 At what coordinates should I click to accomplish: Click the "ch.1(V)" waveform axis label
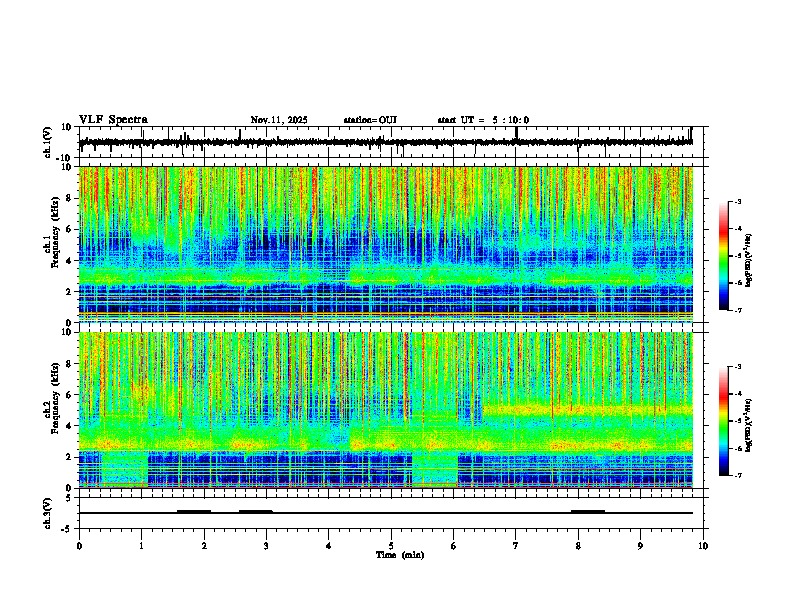(48, 142)
